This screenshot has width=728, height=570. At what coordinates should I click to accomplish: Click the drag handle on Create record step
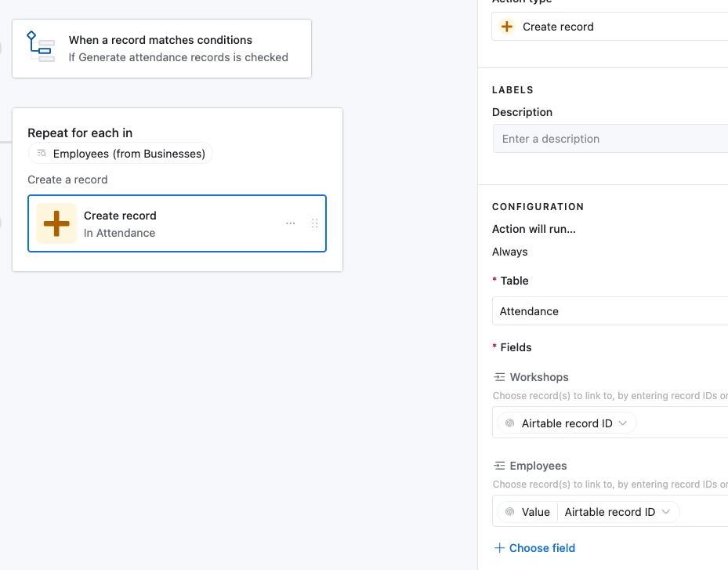tap(314, 223)
